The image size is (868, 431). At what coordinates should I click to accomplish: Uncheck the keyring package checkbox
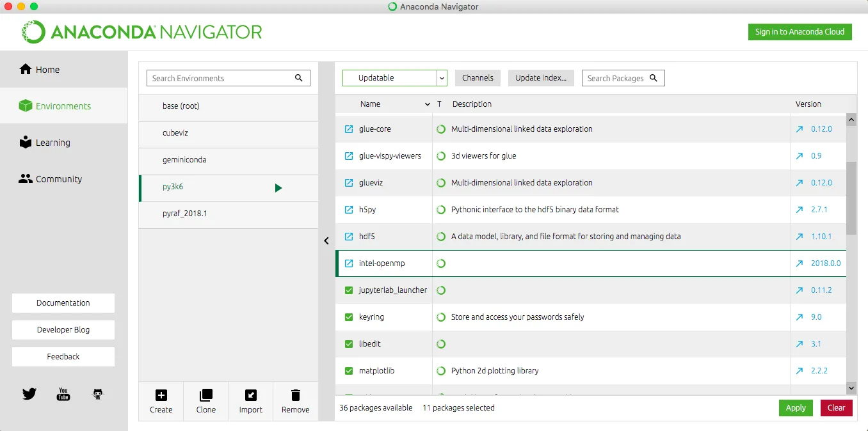click(x=349, y=317)
